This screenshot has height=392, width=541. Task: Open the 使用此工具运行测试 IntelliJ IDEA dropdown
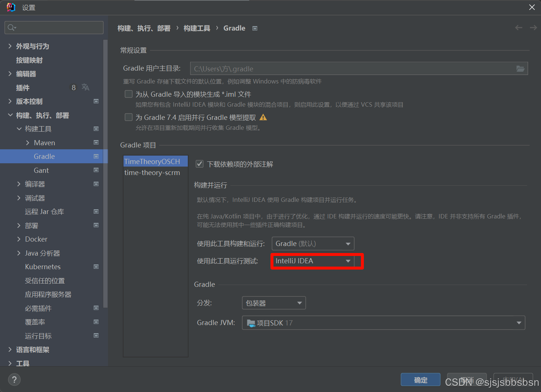coord(313,261)
